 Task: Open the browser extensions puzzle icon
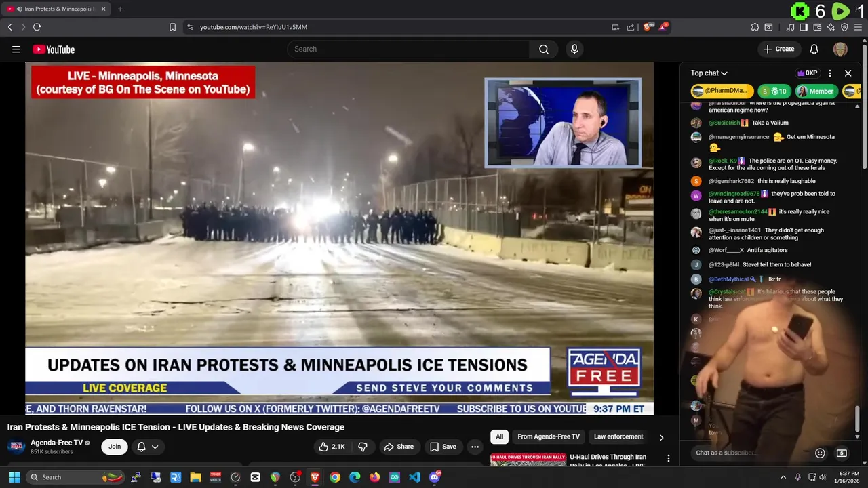coord(755,27)
